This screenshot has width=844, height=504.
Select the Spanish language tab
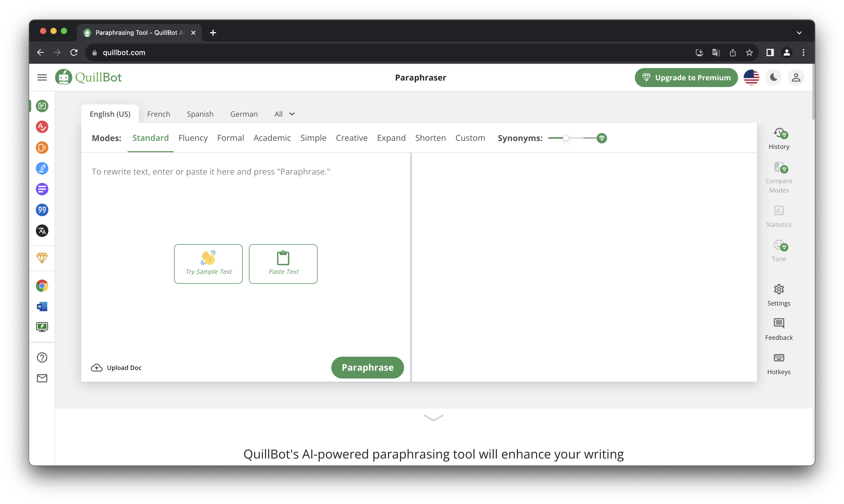(200, 114)
